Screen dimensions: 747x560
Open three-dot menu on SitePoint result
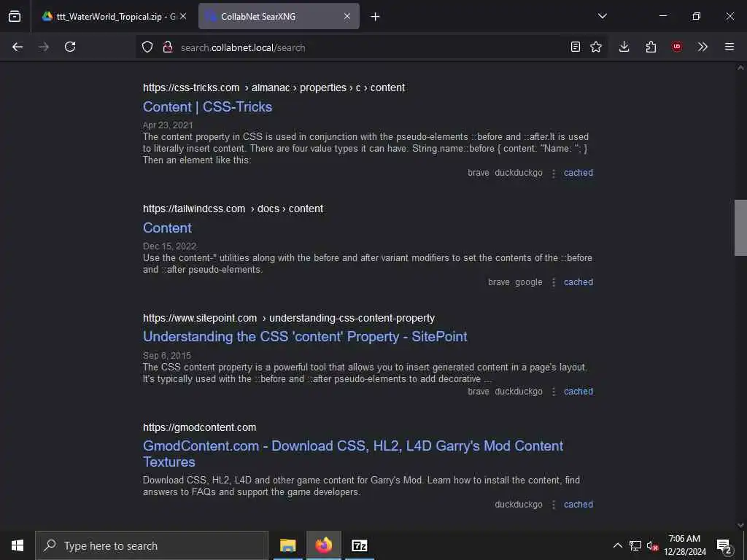[x=554, y=392]
